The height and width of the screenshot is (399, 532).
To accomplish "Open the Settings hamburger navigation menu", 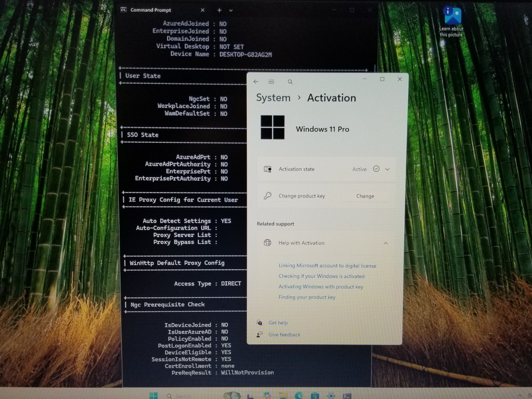I will [x=271, y=82].
